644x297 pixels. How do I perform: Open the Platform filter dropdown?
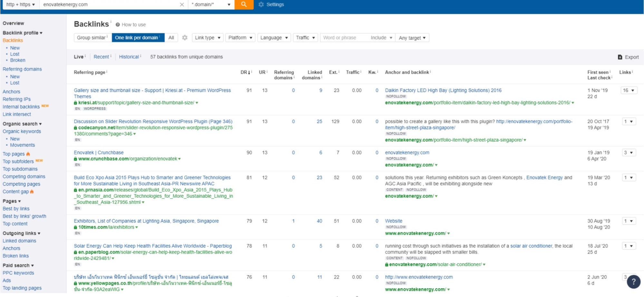pos(240,37)
